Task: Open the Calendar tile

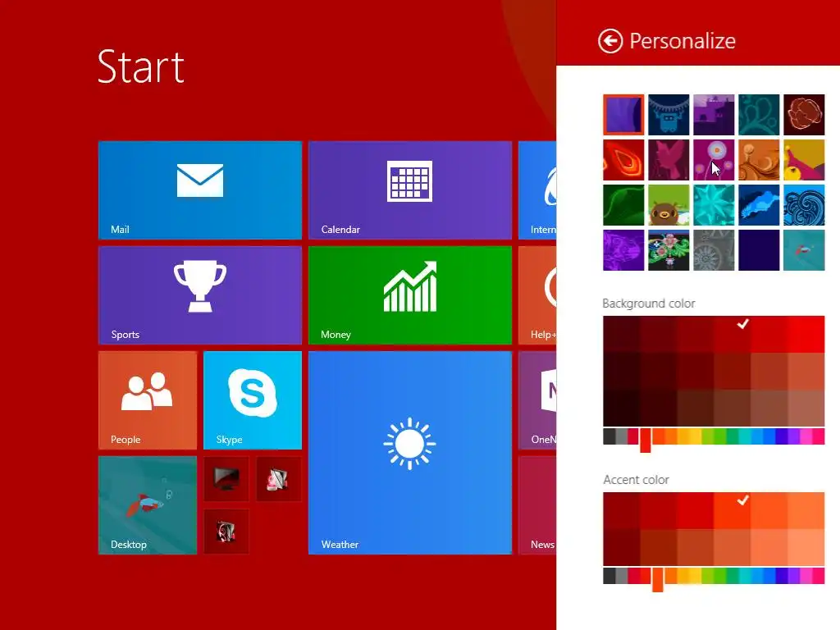Action: (410, 190)
